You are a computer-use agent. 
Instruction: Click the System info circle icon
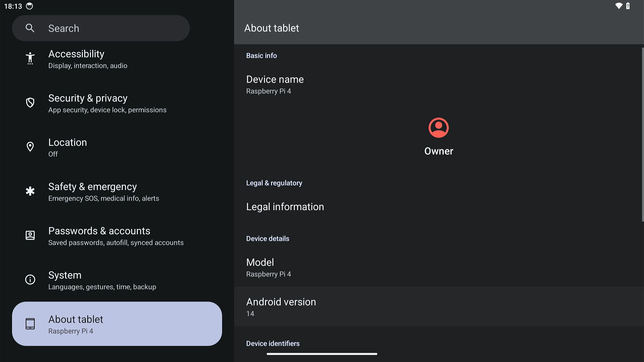[x=30, y=280]
